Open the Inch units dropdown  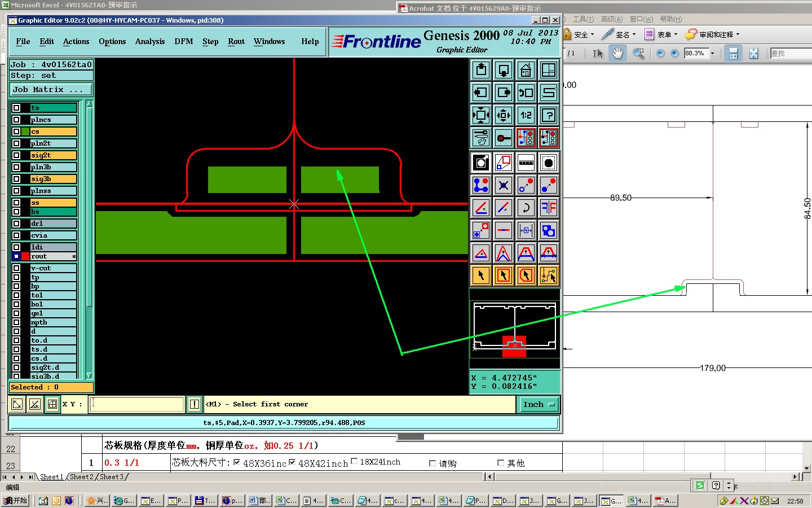pyautogui.click(x=539, y=404)
